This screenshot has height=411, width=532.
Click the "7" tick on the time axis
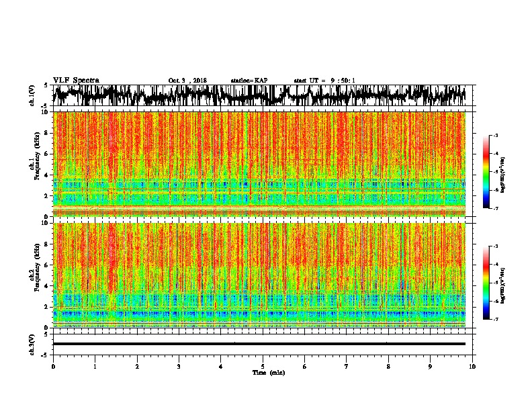tap(347, 367)
